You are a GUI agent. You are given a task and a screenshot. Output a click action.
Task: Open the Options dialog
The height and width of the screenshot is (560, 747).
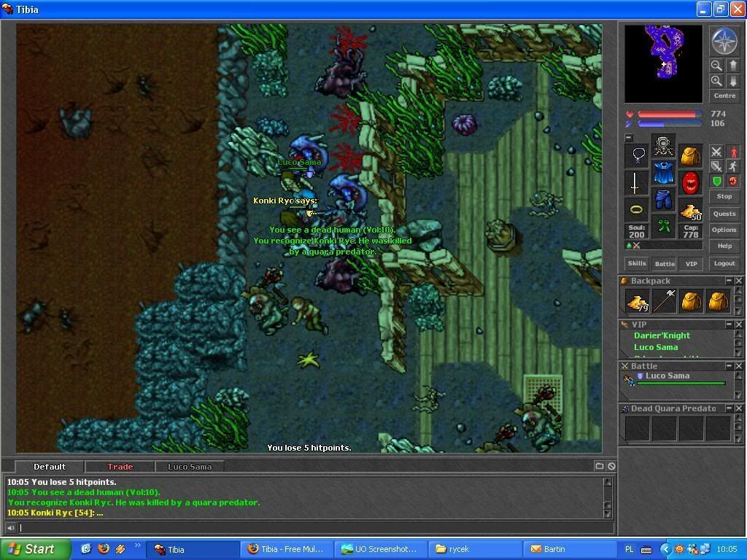point(724,230)
